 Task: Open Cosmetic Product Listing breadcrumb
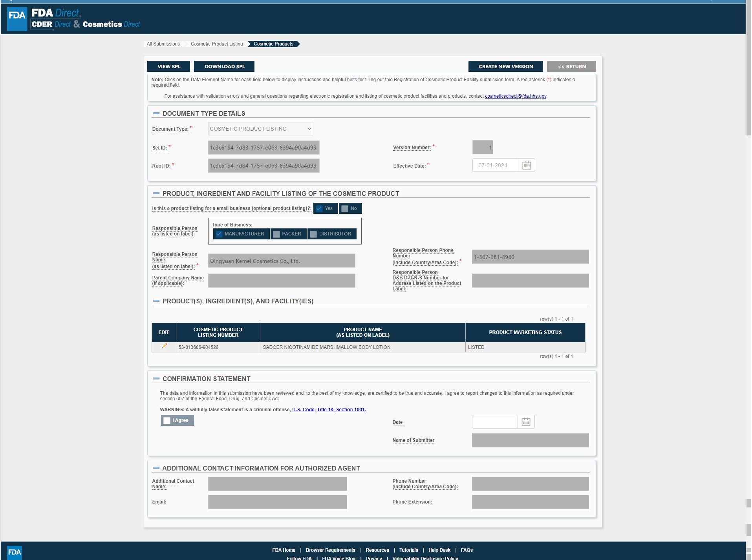click(x=217, y=44)
